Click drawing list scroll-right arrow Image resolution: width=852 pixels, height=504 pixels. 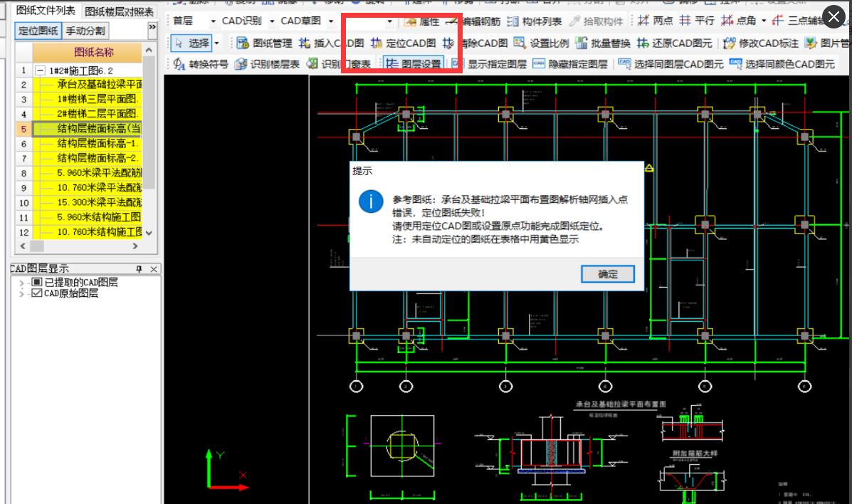pos(135,246)
